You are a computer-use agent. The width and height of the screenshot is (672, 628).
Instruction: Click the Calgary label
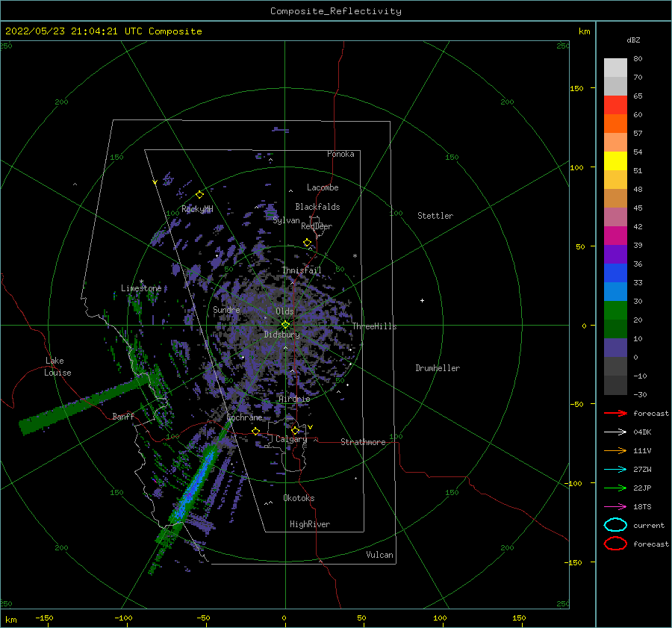pos(291,439)
